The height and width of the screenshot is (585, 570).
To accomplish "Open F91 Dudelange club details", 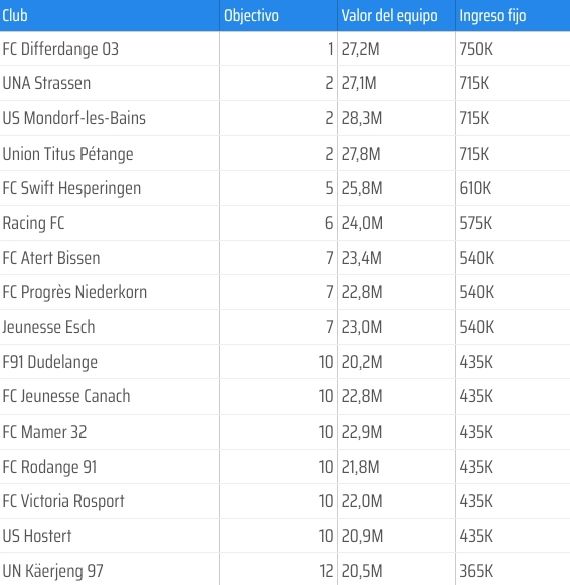I will pyautogui.click(x=50, y=362).
